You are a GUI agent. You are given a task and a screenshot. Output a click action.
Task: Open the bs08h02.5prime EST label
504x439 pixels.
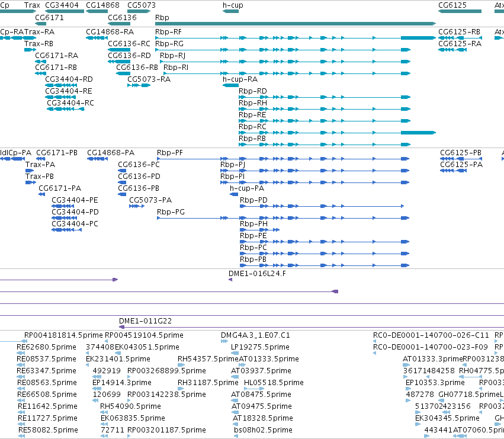pyautogui.click(x=263, y=430)
